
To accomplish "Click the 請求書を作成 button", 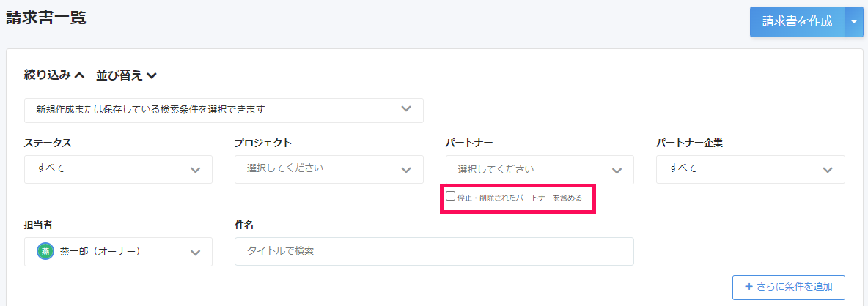I will point(797,22).
